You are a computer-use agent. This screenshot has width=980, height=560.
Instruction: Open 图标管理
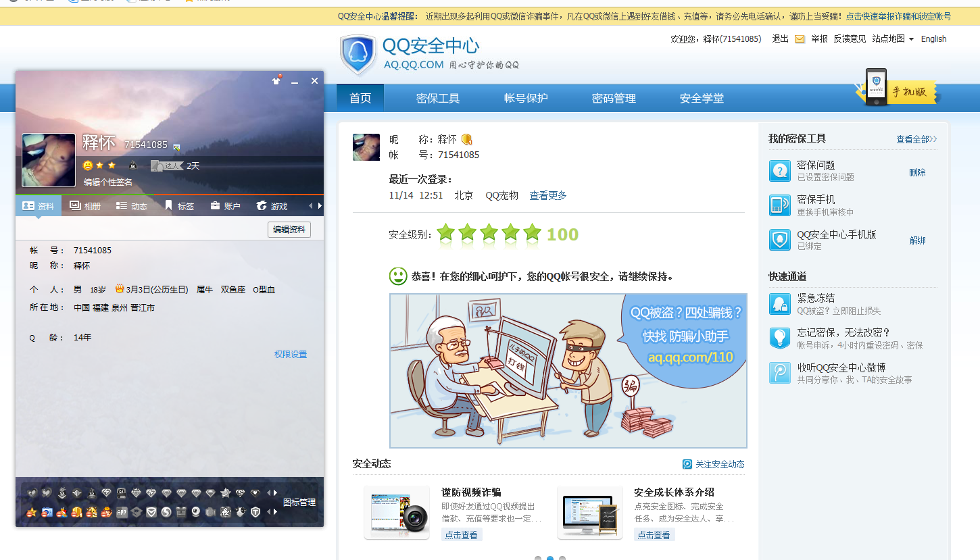pos(299,503)
